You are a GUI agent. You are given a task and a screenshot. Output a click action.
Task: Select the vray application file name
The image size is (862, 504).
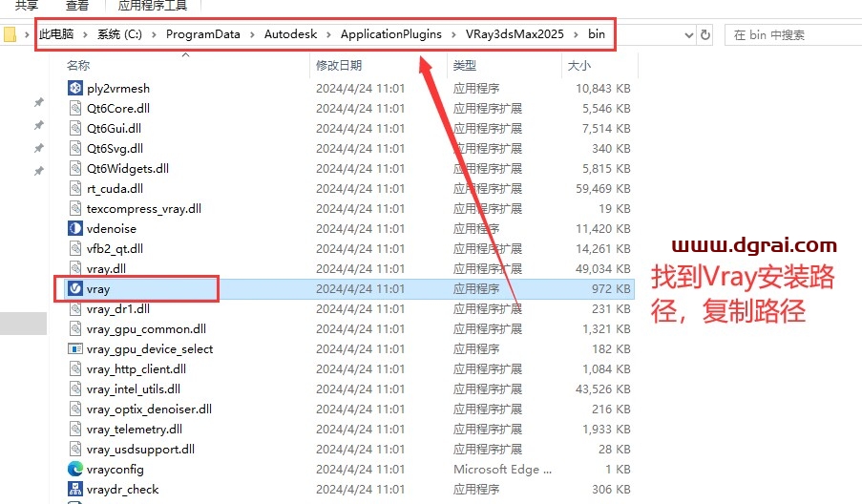(x=98, y=288)
